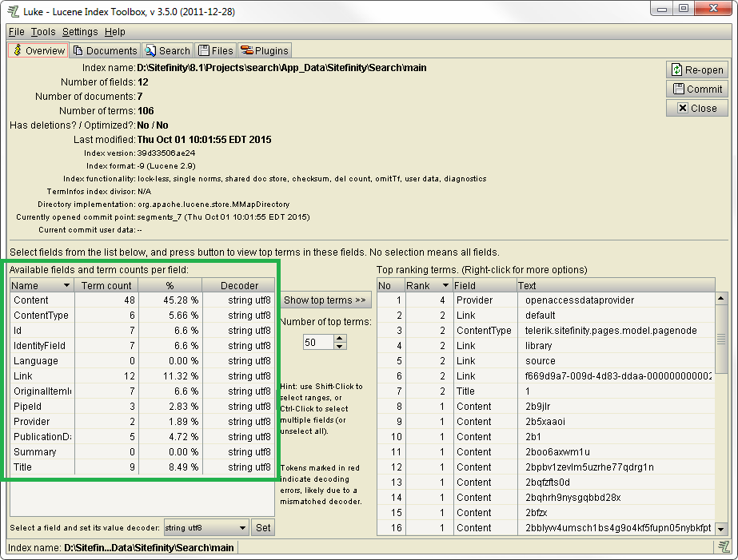This screenshot has height=560, width=738.
Task: Click the Commit icon button
Action: coord(696,89)
